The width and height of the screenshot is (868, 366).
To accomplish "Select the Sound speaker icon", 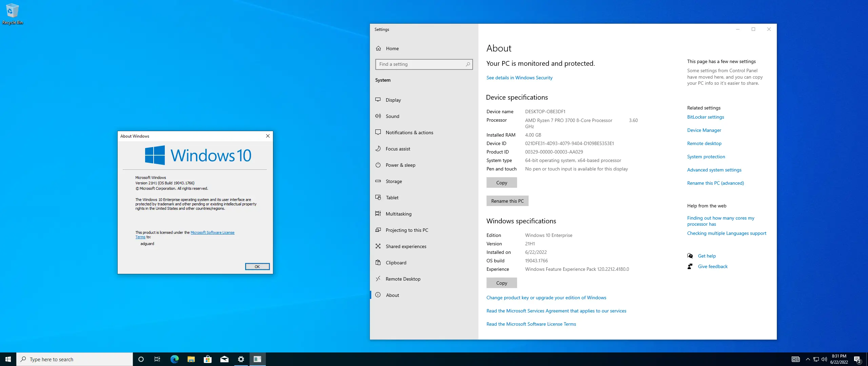I will pos(378,116).
